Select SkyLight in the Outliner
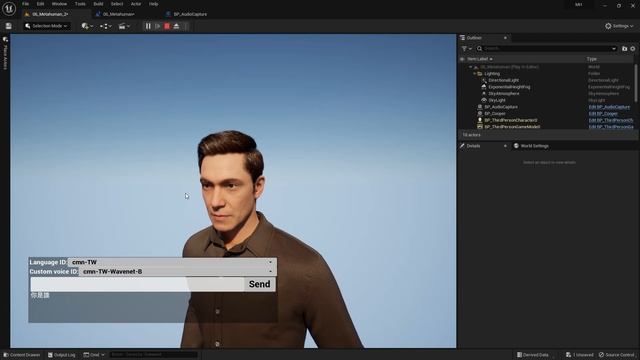640x360 pixels. click(497, 100)
